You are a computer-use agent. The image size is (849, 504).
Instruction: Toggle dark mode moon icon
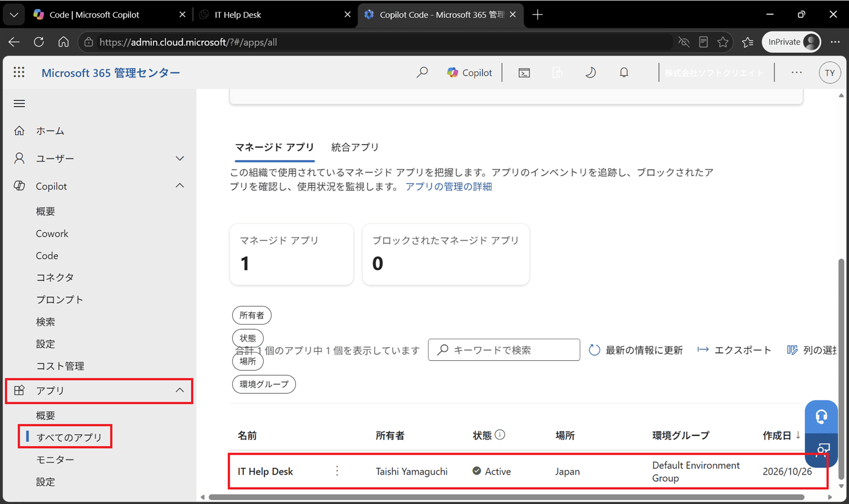tap(590, 72)
